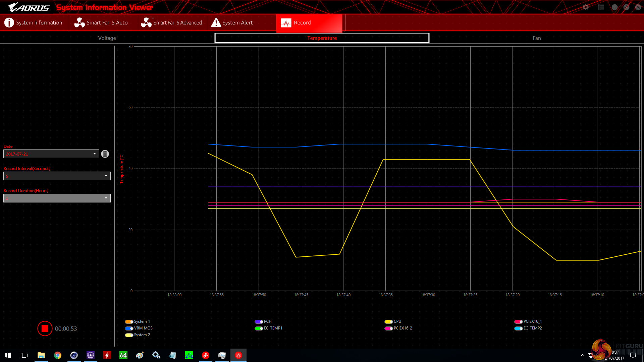Viewport: 644px width, 362px height.
Task: Switch to the Voltage record view
Action: click(107, 38)
